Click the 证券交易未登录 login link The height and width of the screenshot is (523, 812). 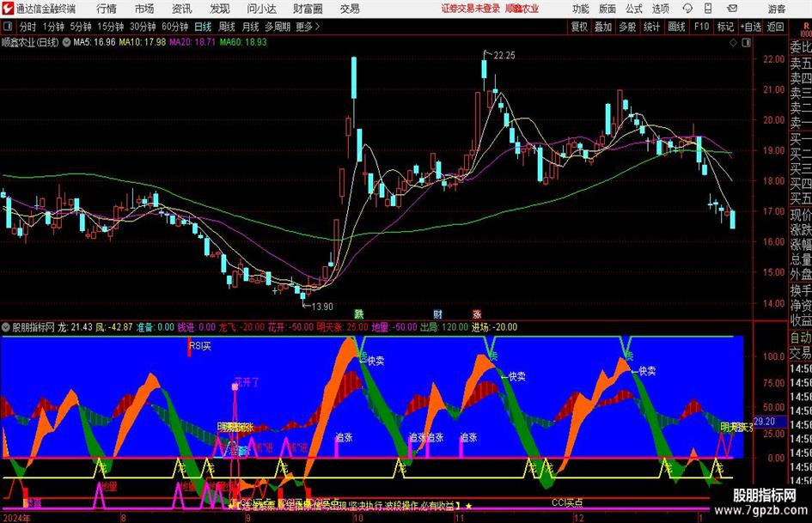[x=471, y=9]
